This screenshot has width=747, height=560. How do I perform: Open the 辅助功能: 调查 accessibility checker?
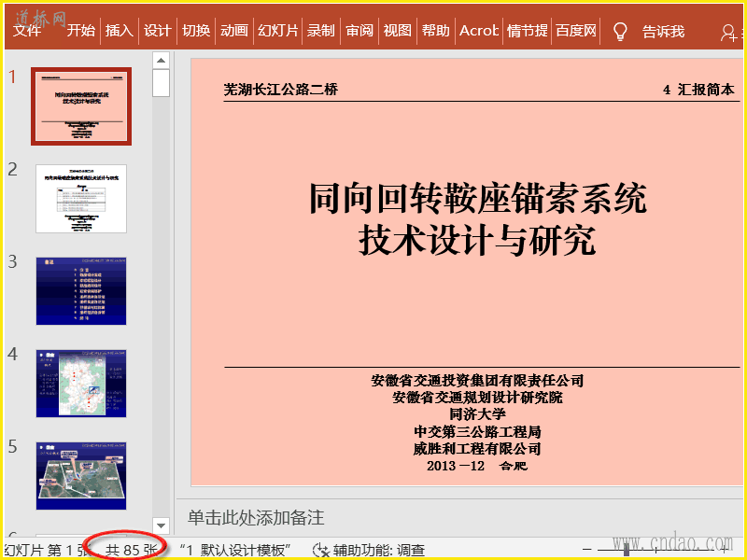click(x=369, y=551)
